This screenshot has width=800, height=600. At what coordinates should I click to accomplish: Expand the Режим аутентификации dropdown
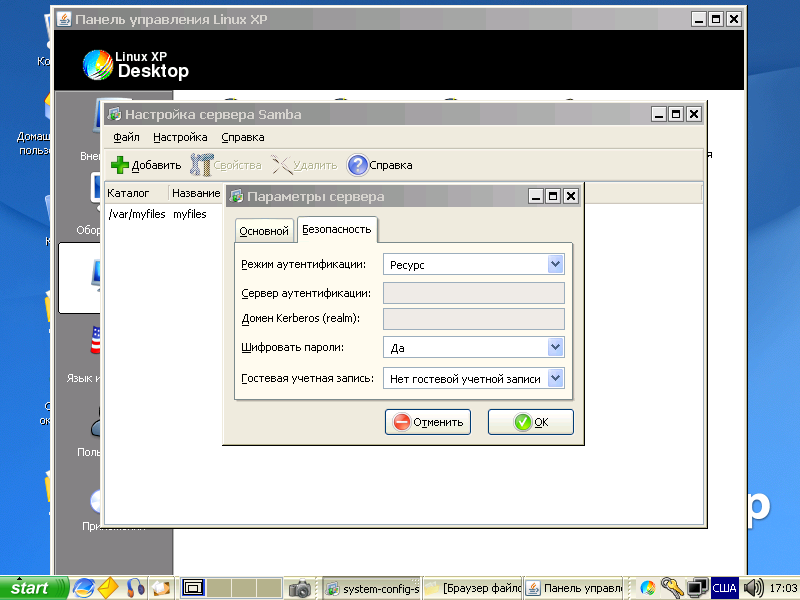555,264
